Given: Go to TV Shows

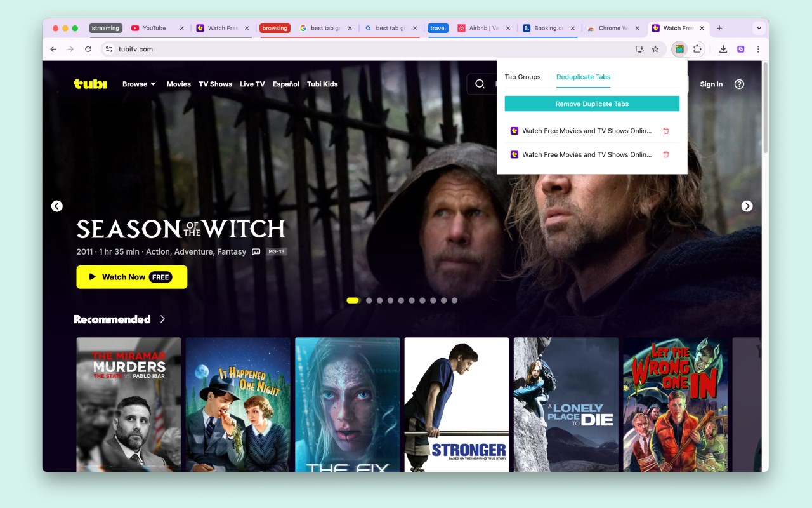Looking at the screenshot, I should [215, 84].
